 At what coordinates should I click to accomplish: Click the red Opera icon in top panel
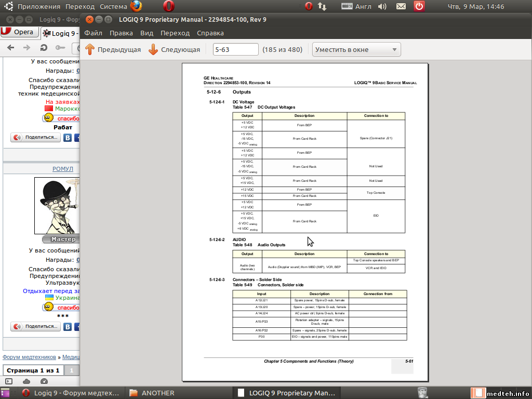(x=168, y=6)
